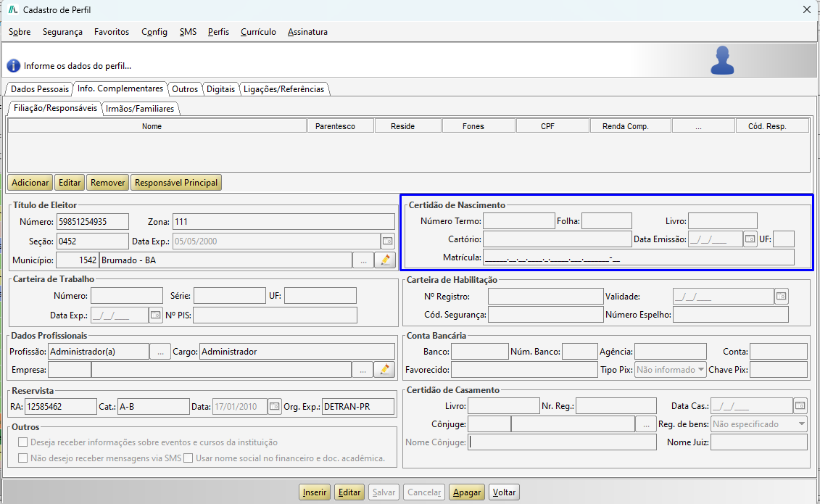Enable receiving info about events and courses
The width and height of the screenshot is (820, 504).
[x=23, y=442]
